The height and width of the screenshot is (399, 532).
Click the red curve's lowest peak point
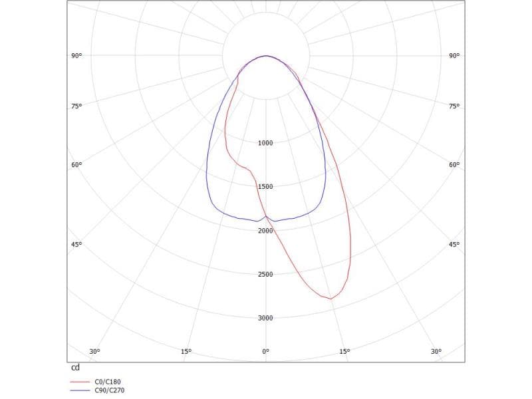tap(331, 299)
